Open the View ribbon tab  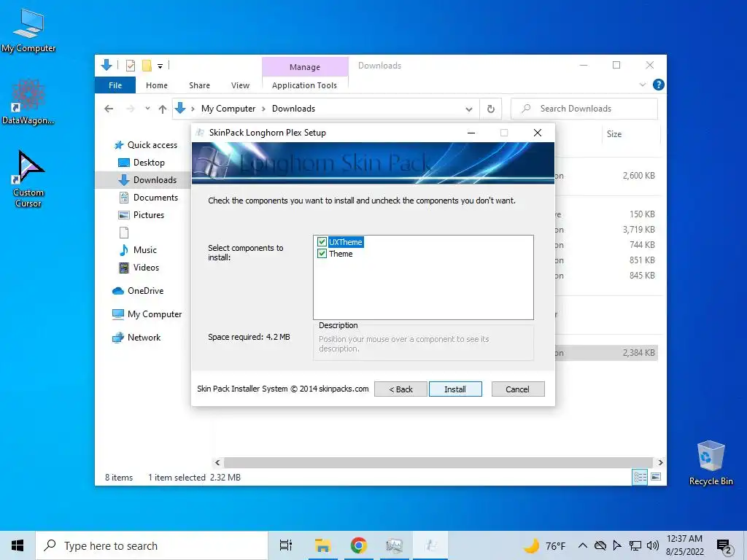coord(240,85)
